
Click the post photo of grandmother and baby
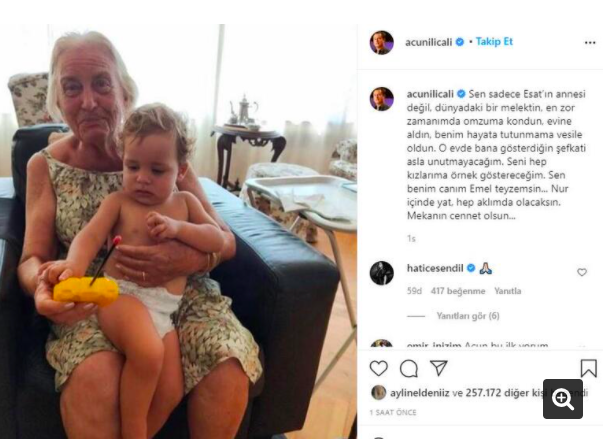[179, 231]
